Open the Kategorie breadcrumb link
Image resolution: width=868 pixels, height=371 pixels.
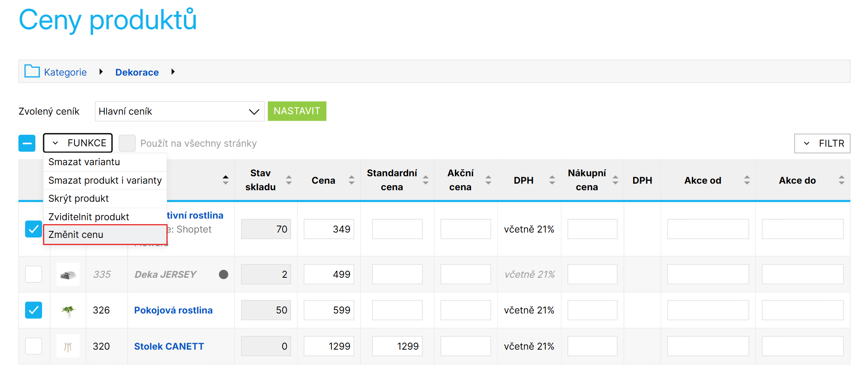click(65, 72)
